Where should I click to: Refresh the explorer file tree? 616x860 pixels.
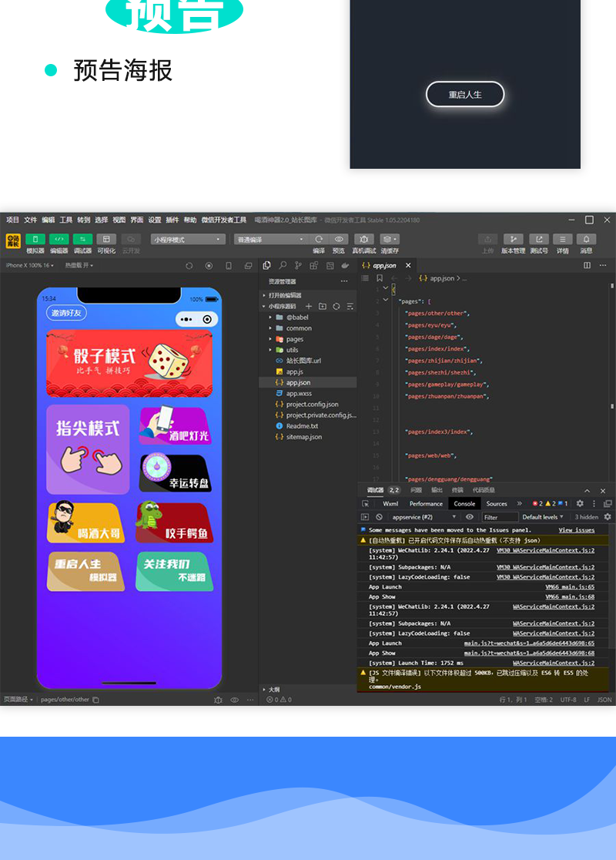coord(336,306)
